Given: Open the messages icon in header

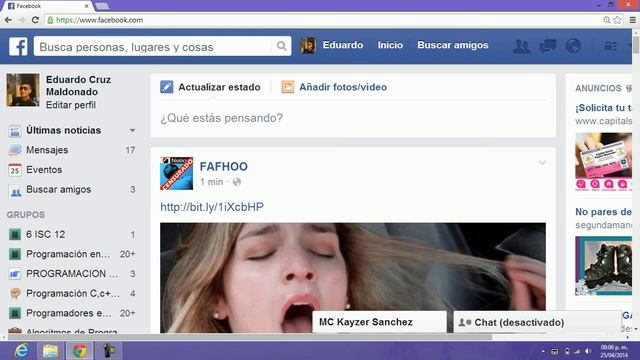Looking at the screenshot, I should click(547, 46).
